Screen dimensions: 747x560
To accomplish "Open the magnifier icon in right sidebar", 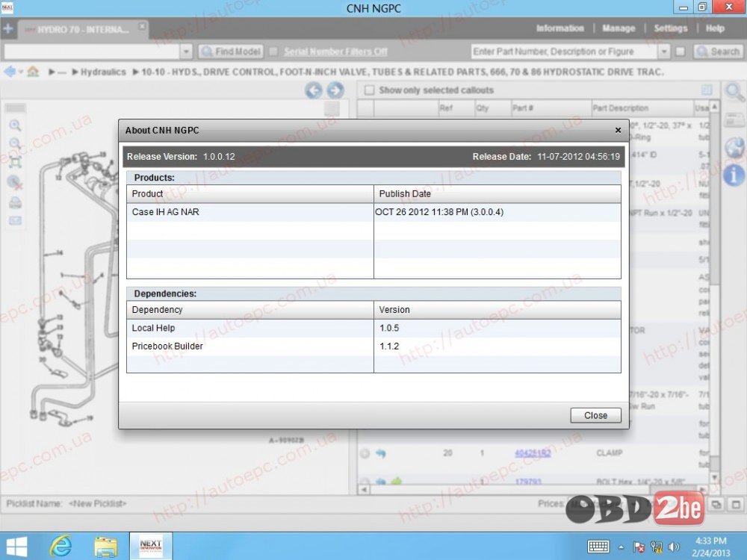I will point(734,92).
